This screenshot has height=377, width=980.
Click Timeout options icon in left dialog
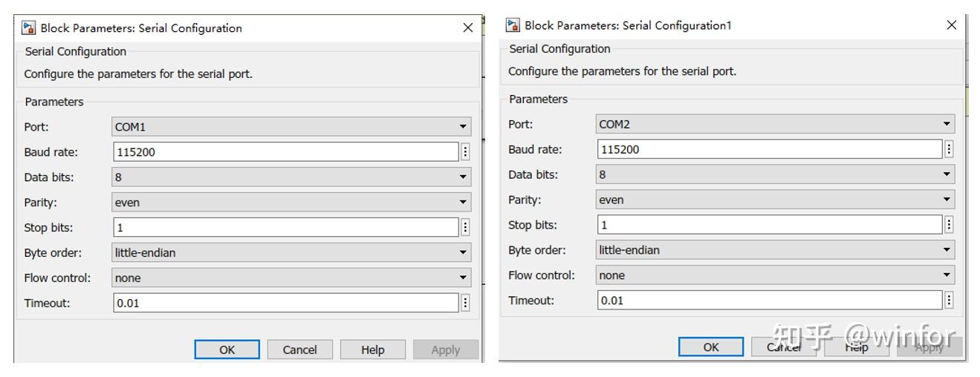[466, 303]
